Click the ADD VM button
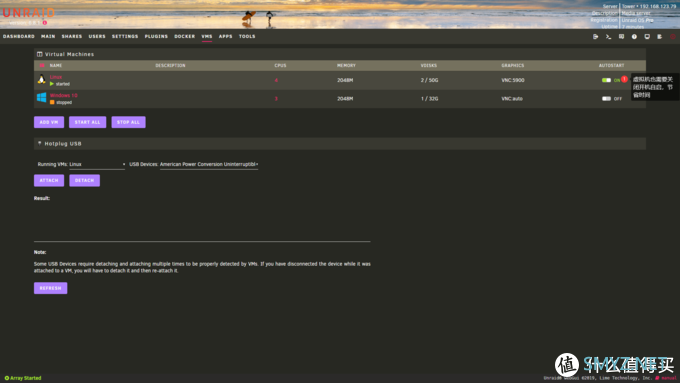 pos(49,122)
